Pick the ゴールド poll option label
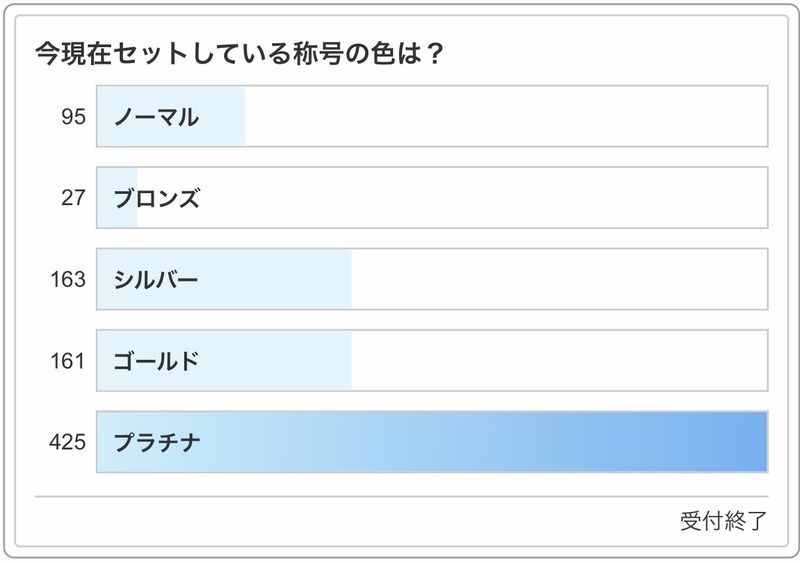Screen dimensions: 800x563 pos(157,360)
